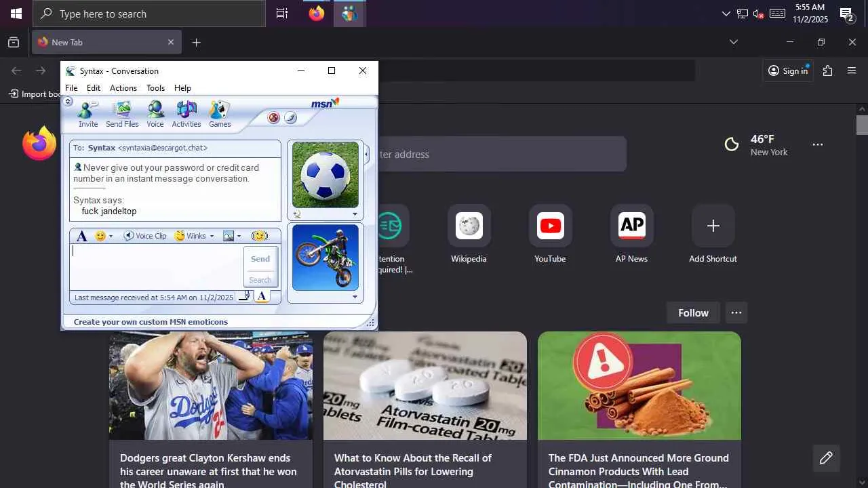Show hidden system tray icons
868x488 pixels.
(726, 14)
